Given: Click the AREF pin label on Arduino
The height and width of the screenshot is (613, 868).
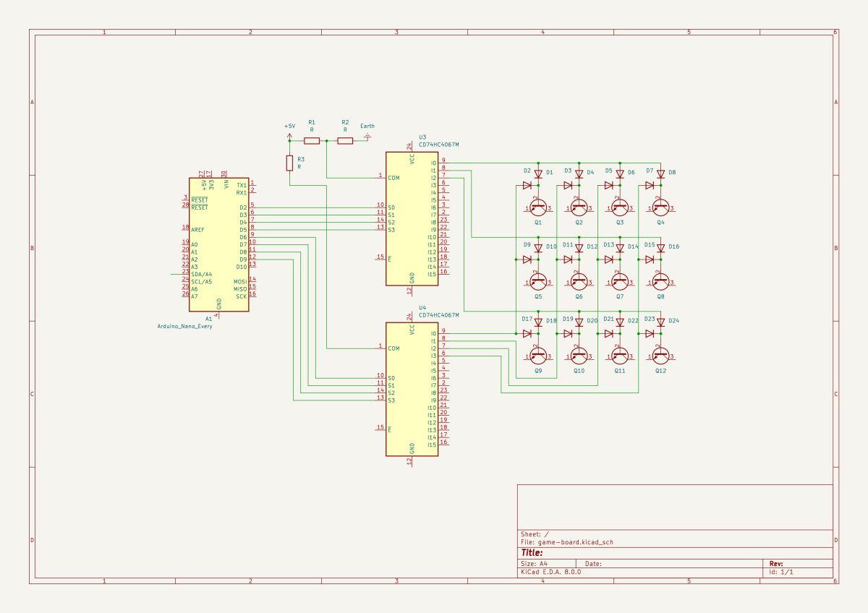Looking at the screenshot, I should (x=197, y=230).
